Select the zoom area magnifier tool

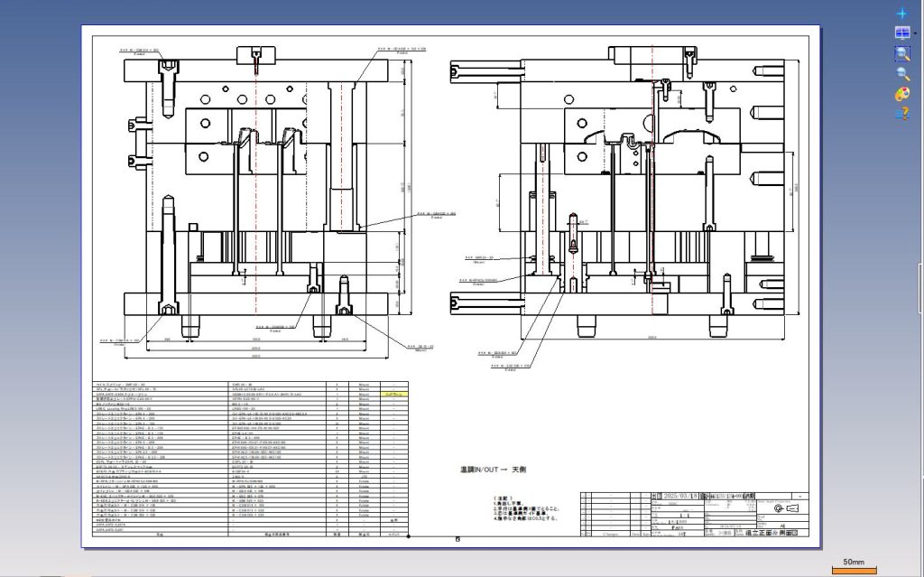[x=901, y=53]
